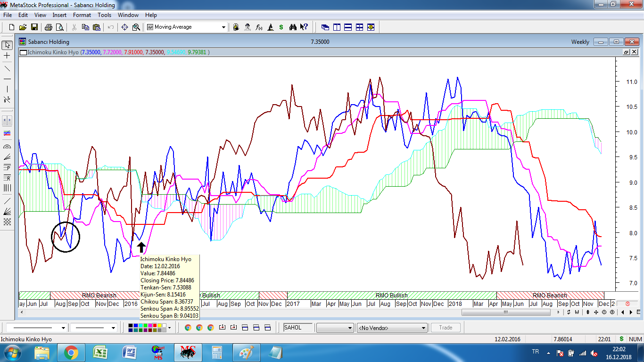Expand the color palette dropdown arrow

click(169, 328)
